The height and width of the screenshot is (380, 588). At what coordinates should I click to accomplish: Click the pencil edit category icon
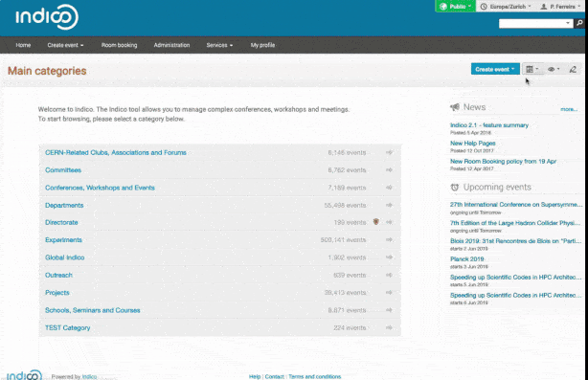click(x=573, y=69)
